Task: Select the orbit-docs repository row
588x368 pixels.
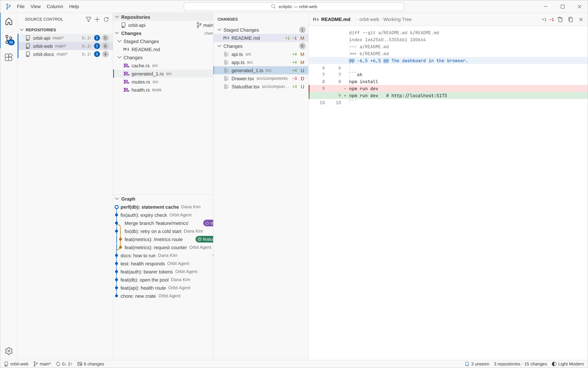Action: (65, 54)
